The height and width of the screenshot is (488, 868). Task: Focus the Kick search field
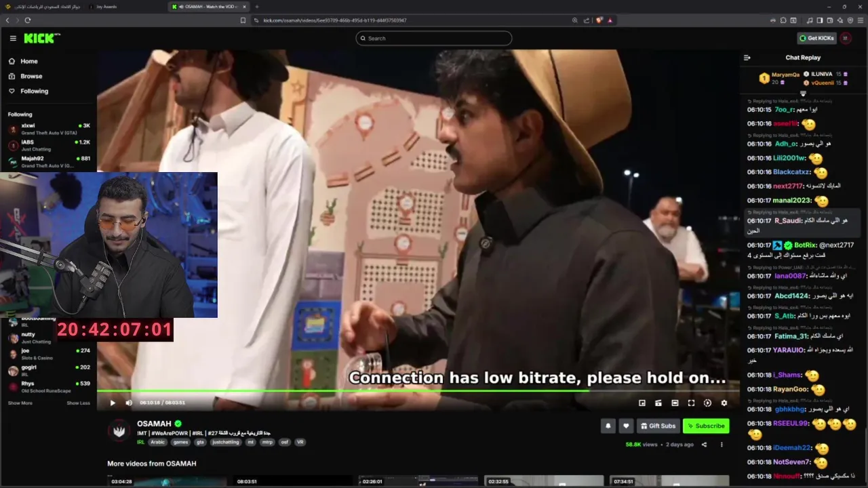coord(434,38)
